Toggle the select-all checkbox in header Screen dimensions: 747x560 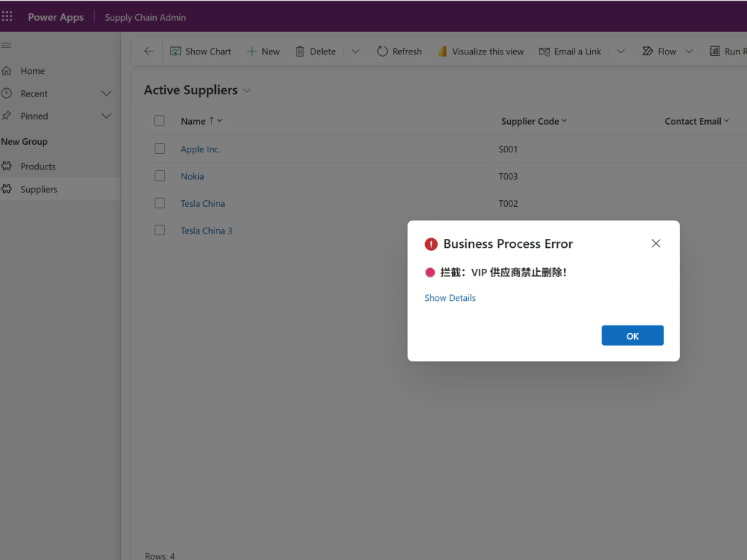[159, 121]
